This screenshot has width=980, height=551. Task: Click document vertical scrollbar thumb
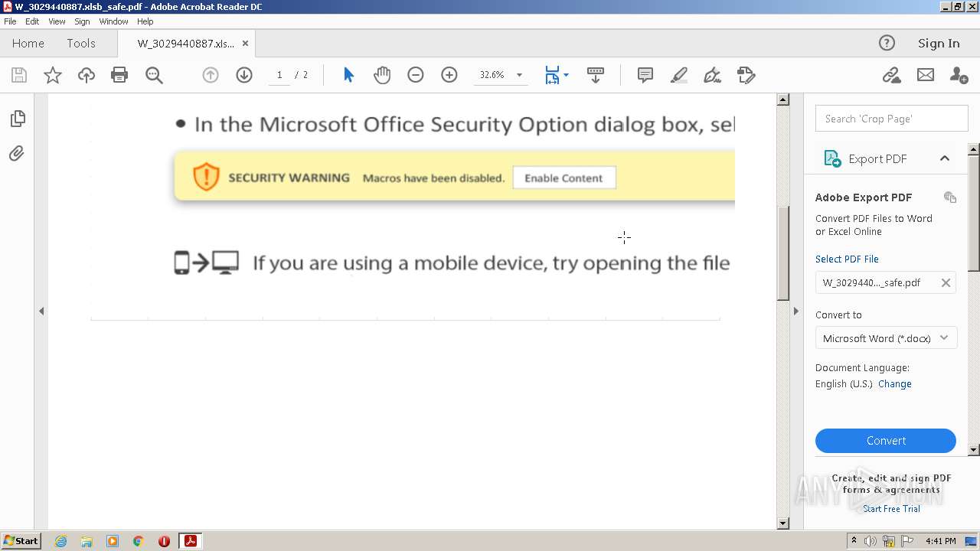(782, 253)
